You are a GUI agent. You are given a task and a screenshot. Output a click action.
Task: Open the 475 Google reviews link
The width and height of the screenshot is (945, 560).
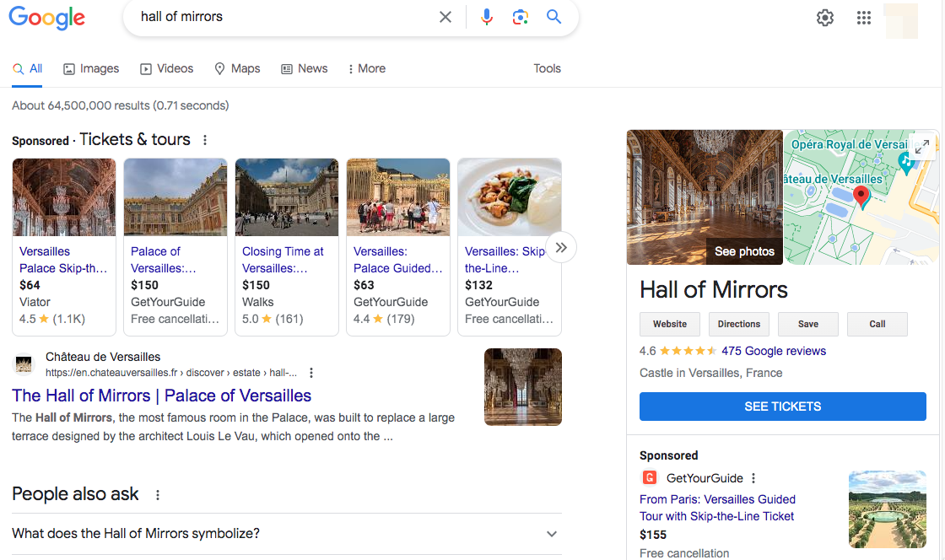click(774, 351)
